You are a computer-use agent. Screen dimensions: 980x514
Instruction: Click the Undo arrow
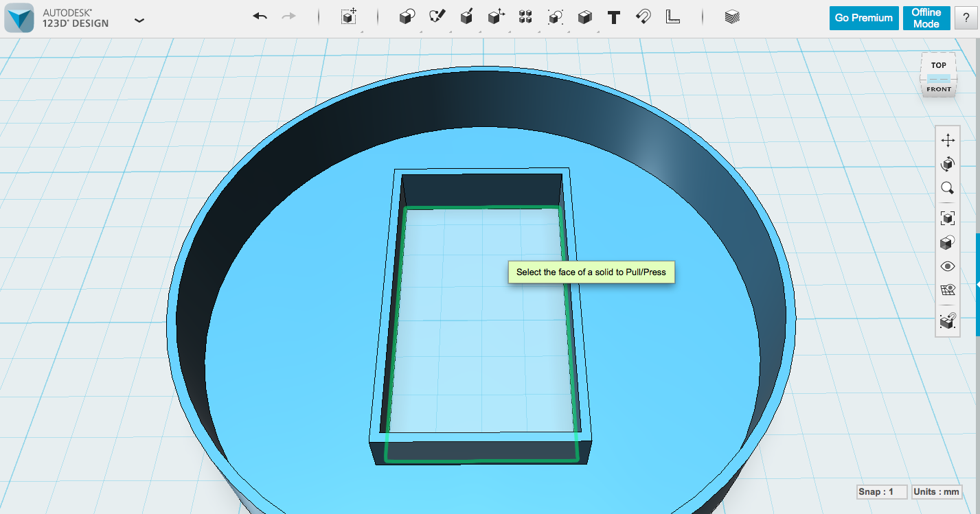click(x=260, y=15)
